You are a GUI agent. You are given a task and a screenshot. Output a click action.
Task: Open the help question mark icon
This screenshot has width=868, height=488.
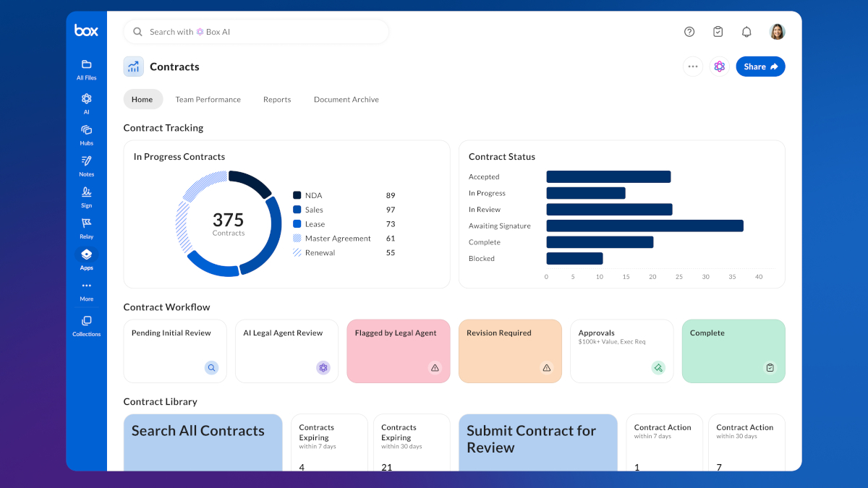[x=689, y=32]
